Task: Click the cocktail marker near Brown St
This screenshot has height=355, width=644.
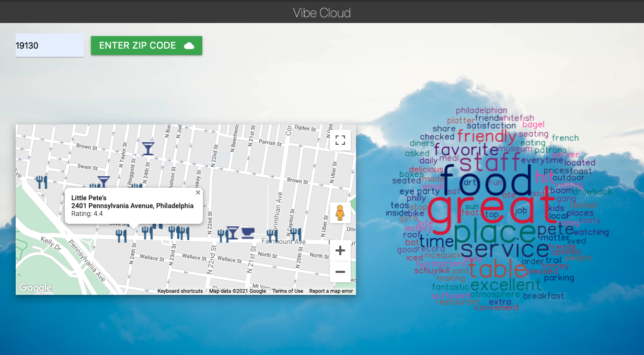Action: click(x=148, y=148)
